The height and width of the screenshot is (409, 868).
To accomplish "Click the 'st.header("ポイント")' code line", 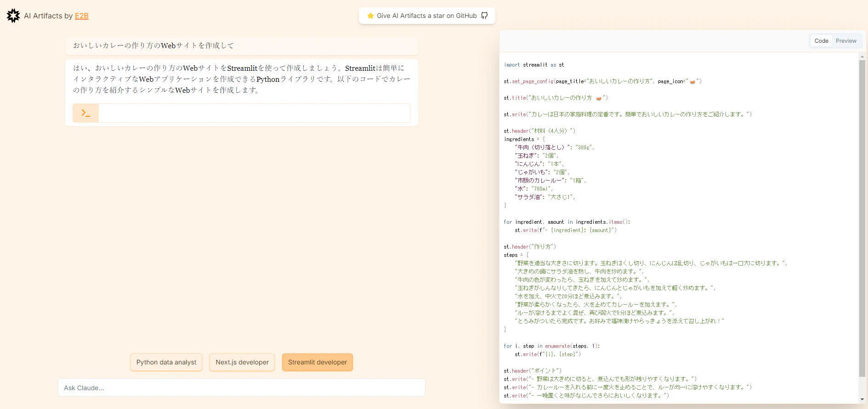I will tap(533, 371).
